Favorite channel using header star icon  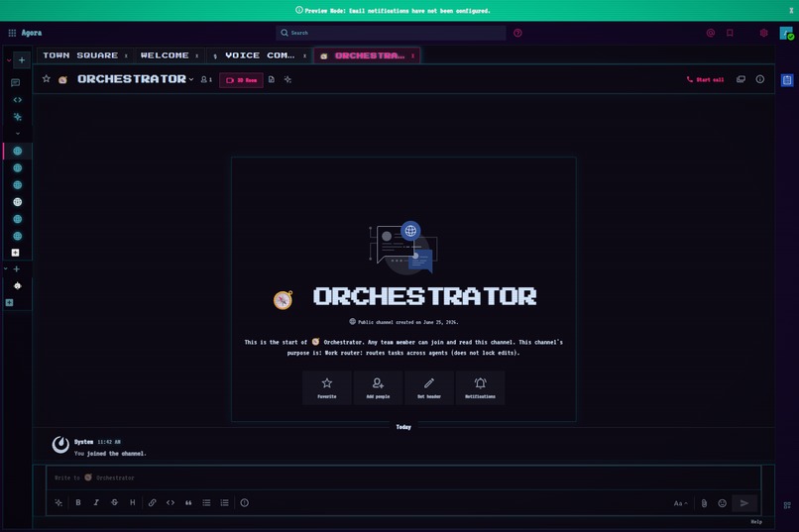47,79
